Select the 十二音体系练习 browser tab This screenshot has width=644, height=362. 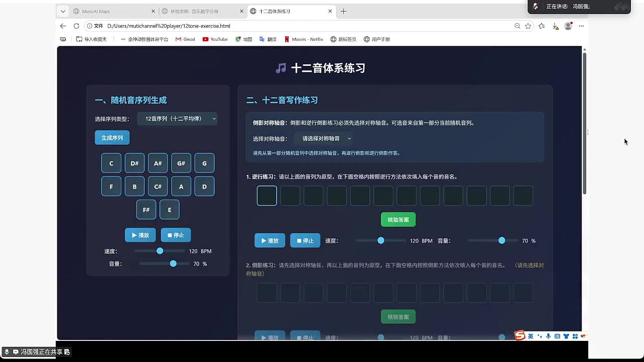(x=291, y=11)
